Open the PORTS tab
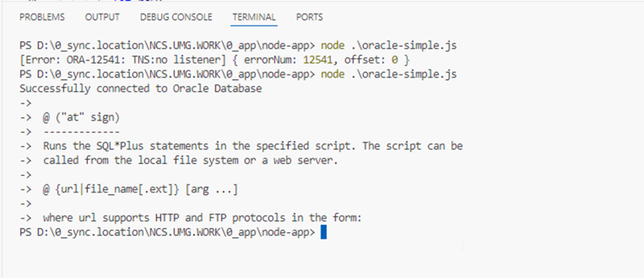The image size is (644, 278). [309, 18]
